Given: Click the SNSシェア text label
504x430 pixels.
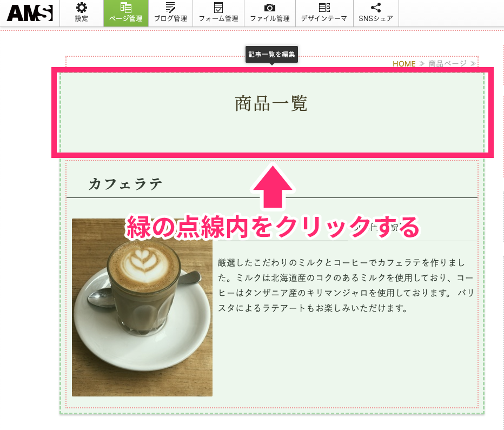Looking at the screenshot, I should (376, 19).
